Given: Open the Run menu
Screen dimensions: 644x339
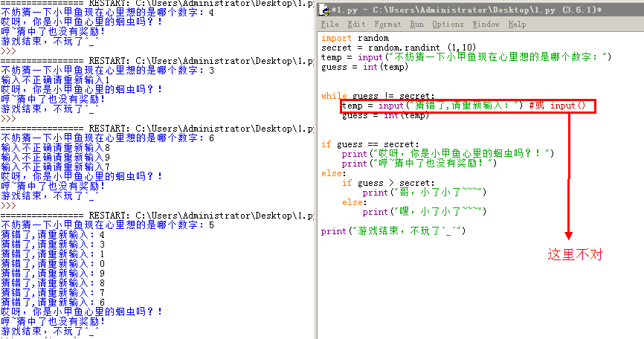Looking at the screenshot, I should coord(417,25).
